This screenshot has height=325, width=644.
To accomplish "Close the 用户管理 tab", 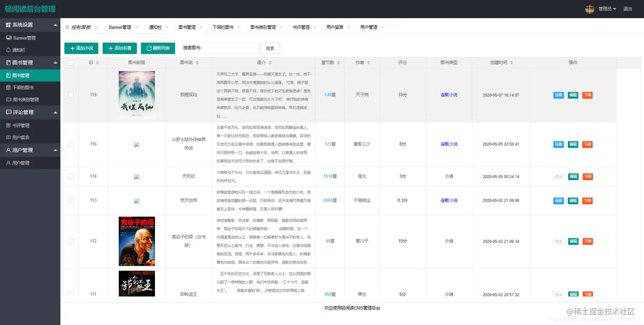I will pos(382,27).
